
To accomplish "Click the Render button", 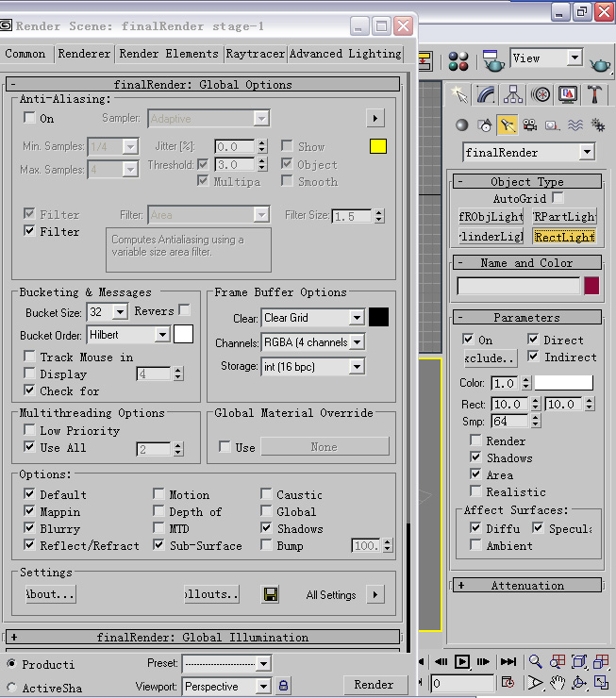I will (x=374, y=685).
